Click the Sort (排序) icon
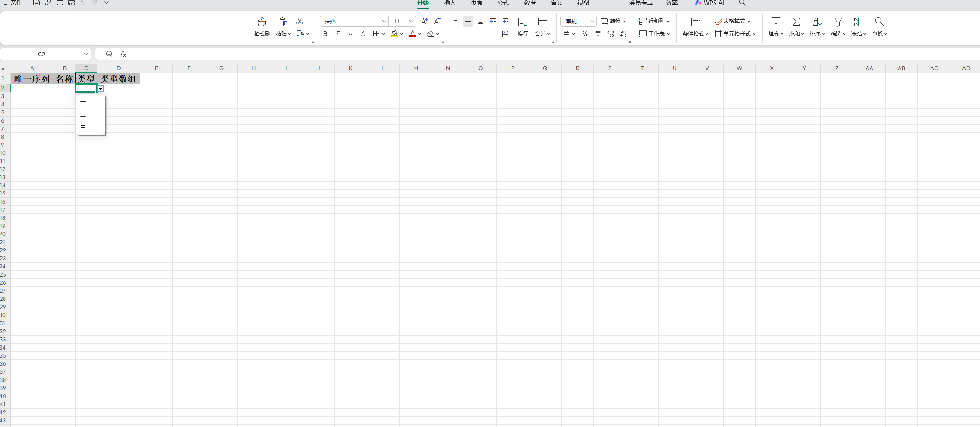The width and height of the screenshot is (980, 427). point(817,22)
